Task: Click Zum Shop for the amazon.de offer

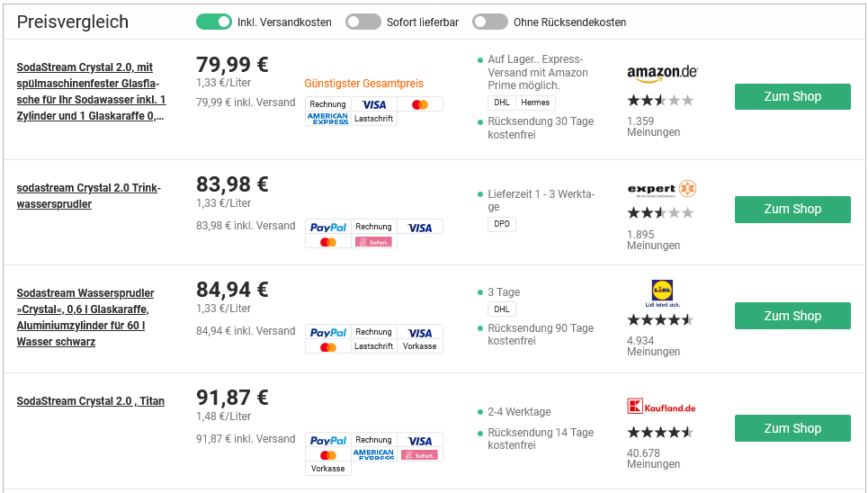Action: click(x=792, y=96)
